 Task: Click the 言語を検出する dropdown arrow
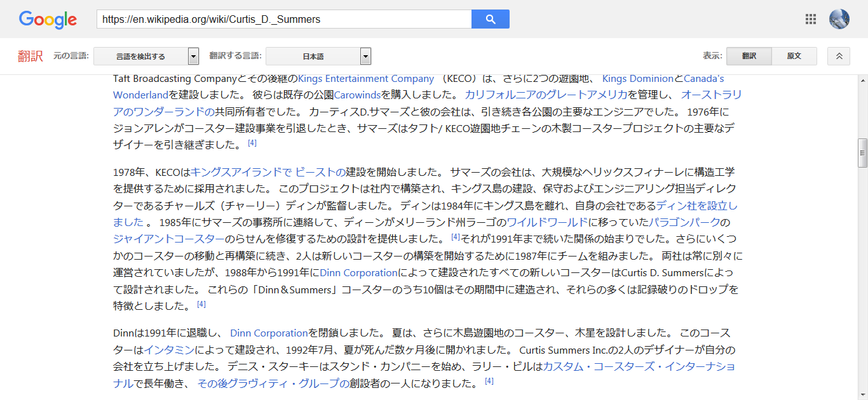coord(193,56)
